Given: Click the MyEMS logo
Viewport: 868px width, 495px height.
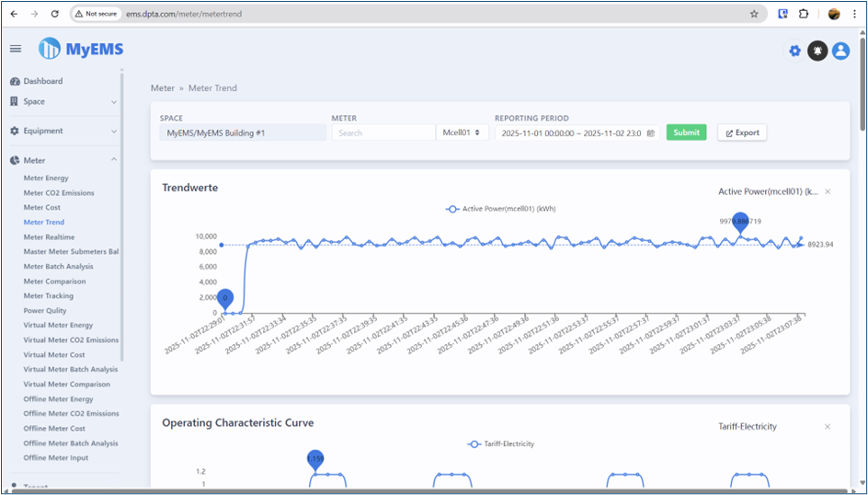Looking at the screenshot, I should point(81,50).
